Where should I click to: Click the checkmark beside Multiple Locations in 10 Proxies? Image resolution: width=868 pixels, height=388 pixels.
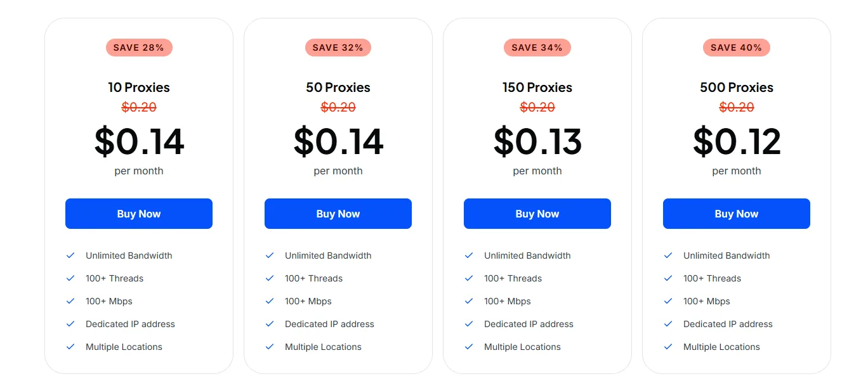point(70,347)
